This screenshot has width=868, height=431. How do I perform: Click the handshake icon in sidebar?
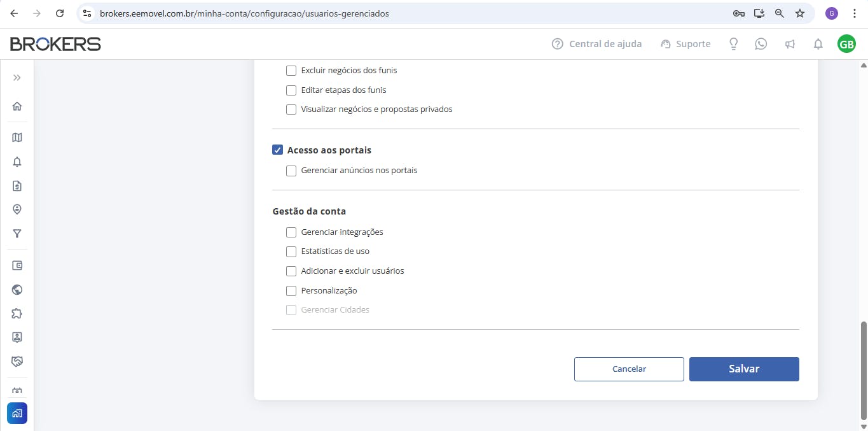17,362
